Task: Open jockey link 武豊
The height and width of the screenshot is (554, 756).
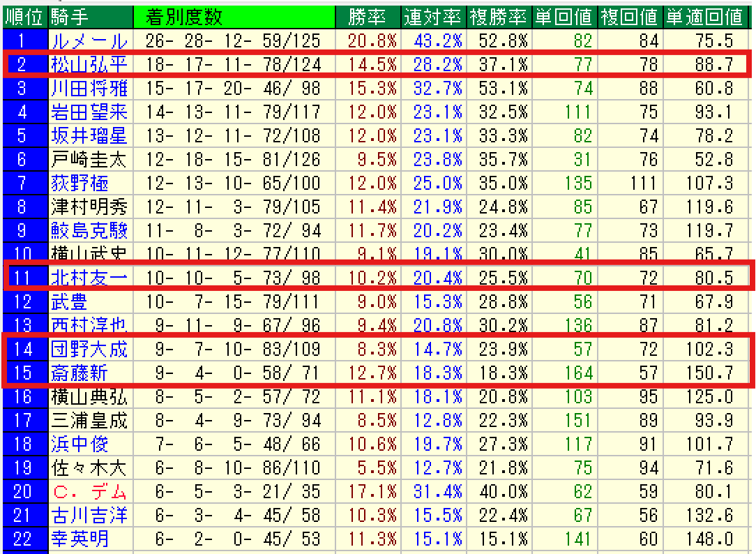Action: point(70,302)
